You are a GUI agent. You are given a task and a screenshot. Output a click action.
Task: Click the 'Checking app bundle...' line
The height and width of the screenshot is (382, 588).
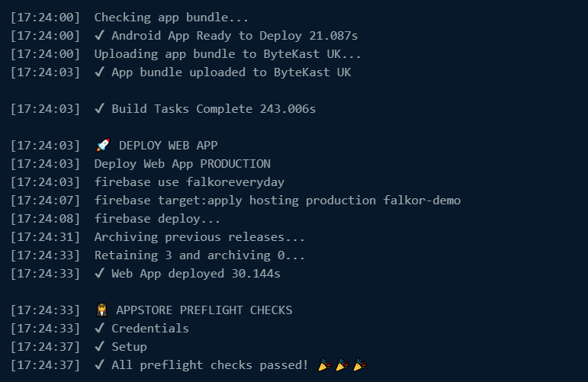coord(171,18)
